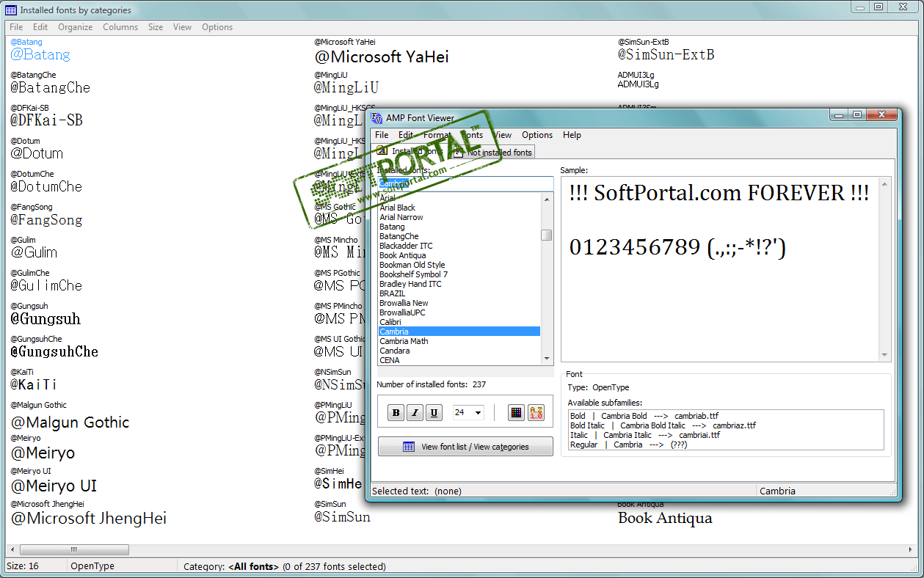The image size is (924, 578).
Task: Click the A-Z character sample icon button
Action: point(536,413)
